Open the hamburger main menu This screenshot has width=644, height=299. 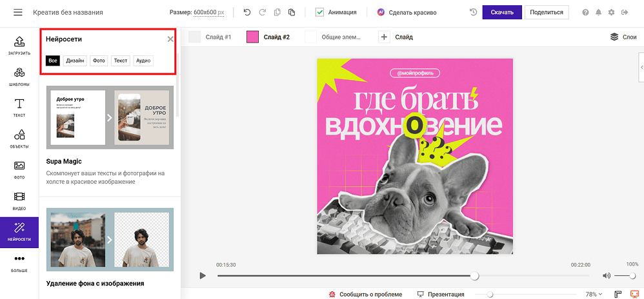pos(17,12)
